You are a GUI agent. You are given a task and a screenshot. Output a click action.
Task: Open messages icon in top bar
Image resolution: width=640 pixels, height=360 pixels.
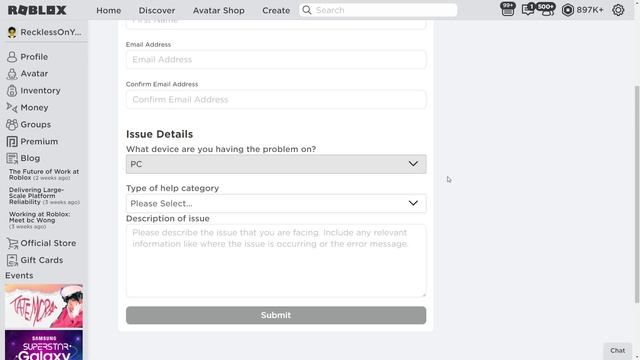pyautogui.click(x=528, y=10)
